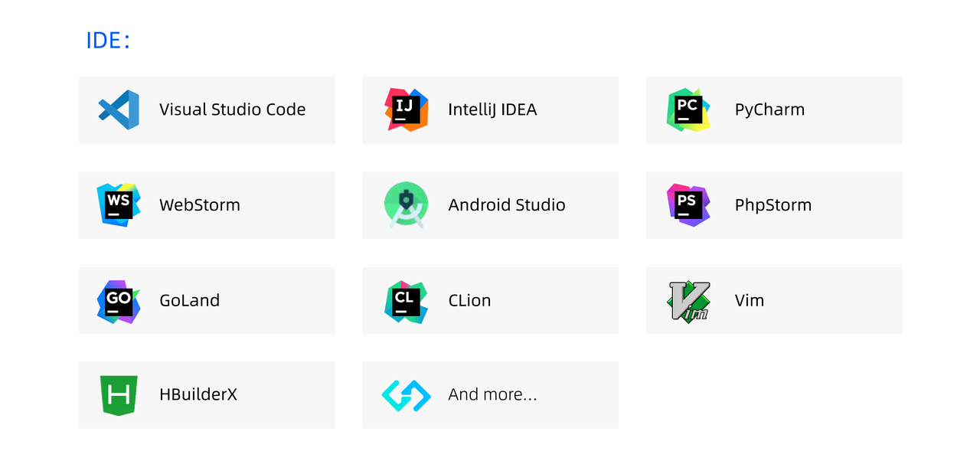
Task: Click the WebStorm logo icon
Action: coord(119,204)
